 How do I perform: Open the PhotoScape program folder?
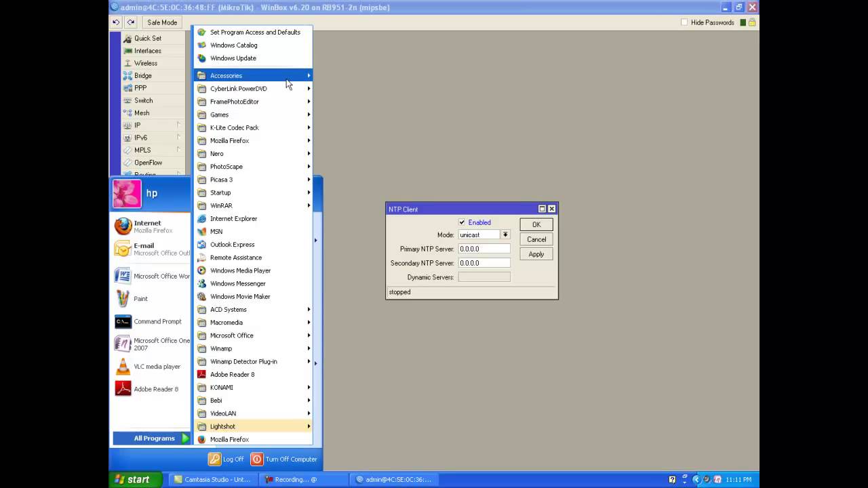pos(253,167)
